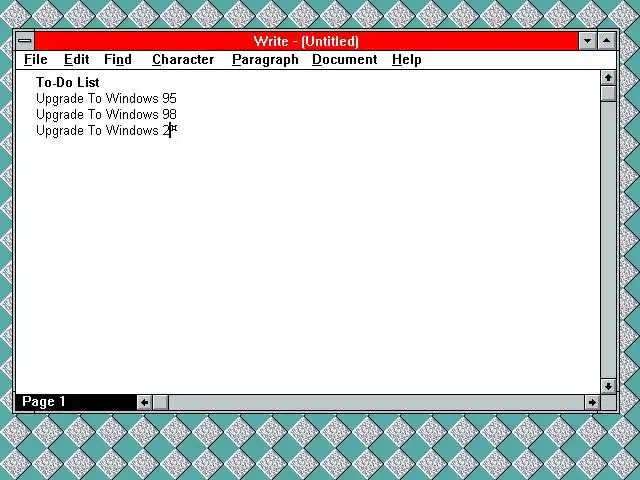Open the Find menu
This screenshot has height=480, width=640.
(x=118, y=60)
